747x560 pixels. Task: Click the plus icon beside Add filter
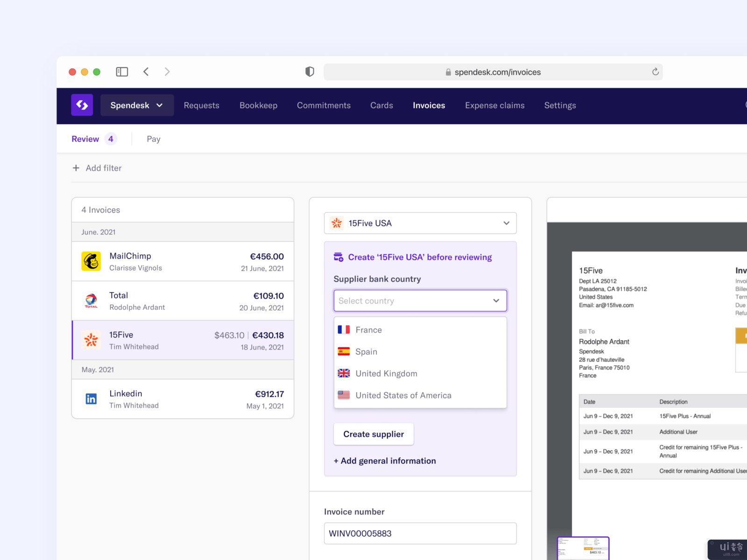[x=76, y=168]
